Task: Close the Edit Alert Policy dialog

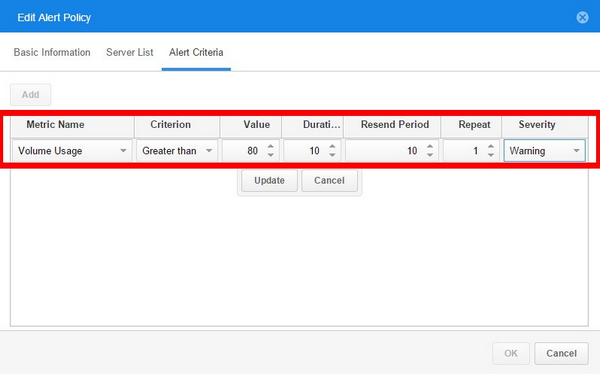Action: coord(582,17)
